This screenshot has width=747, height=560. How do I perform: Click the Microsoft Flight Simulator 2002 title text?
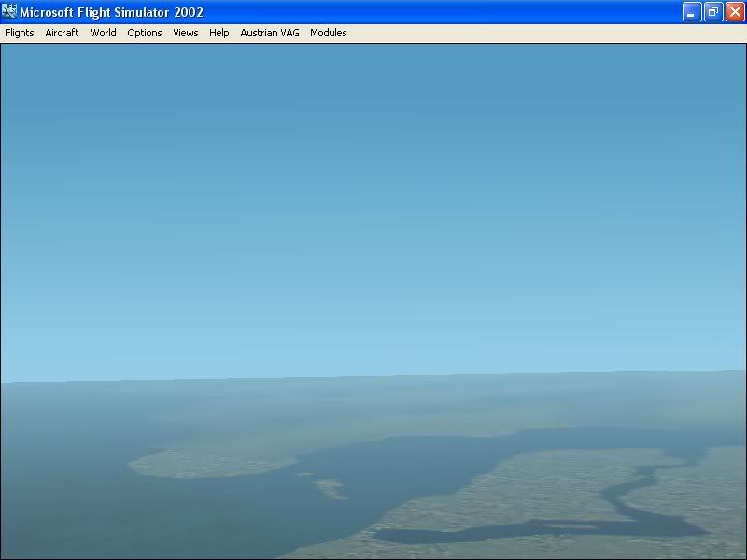(x=112, y=12)
